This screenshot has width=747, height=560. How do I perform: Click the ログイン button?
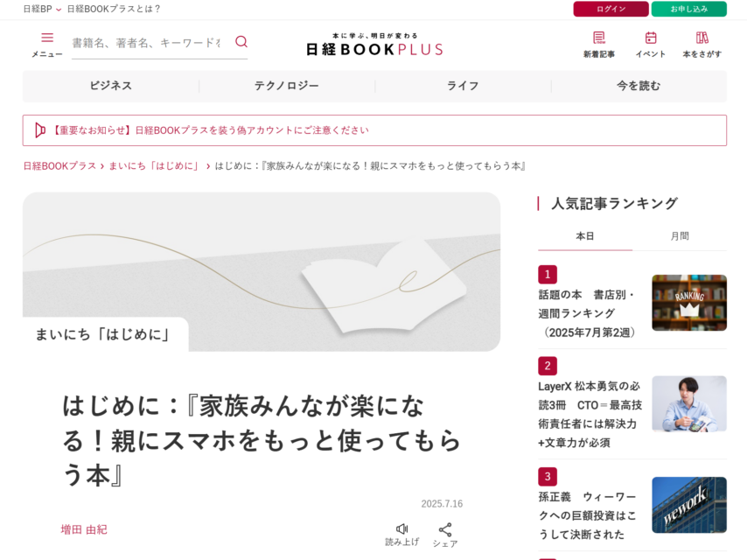click(611, 9)
